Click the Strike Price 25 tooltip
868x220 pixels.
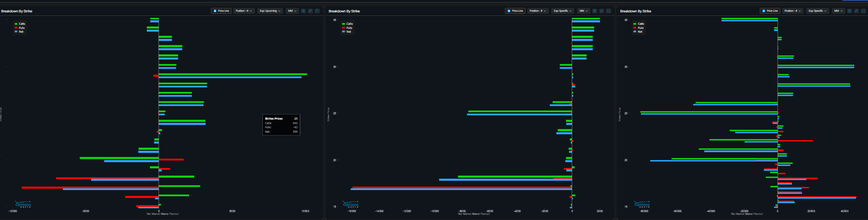(x=281, y=125)
